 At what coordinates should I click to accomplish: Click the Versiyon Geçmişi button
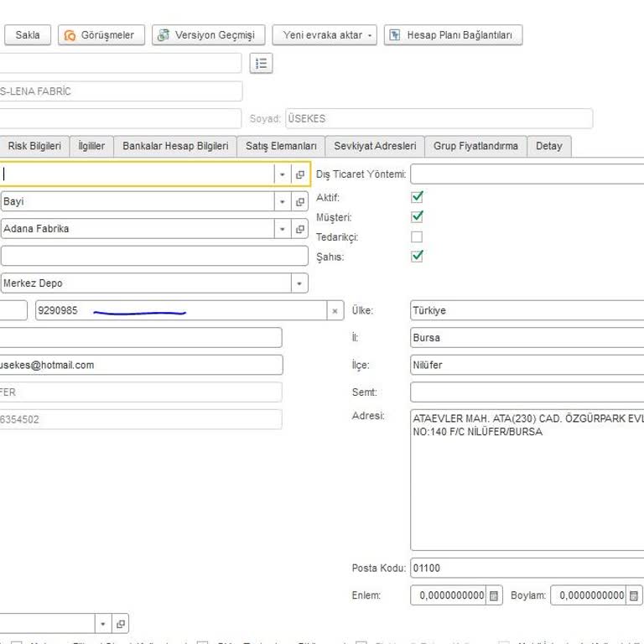click(209, 35)
